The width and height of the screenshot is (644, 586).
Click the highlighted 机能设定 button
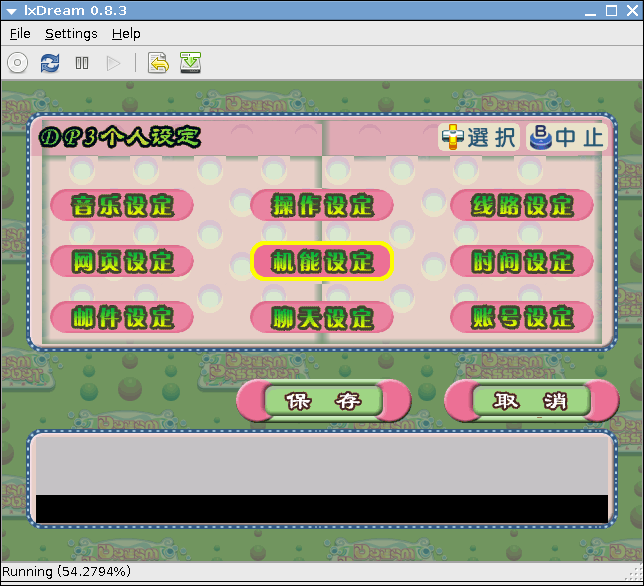pyautogui.click(x=322, y=261)
